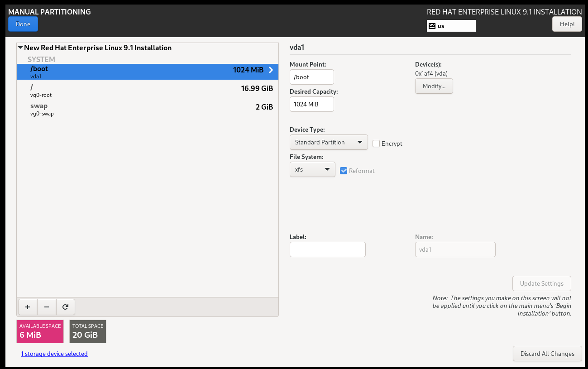The image size is (588, 369).
Task: Click the 2 GiB swap size value
Action: 264,107
